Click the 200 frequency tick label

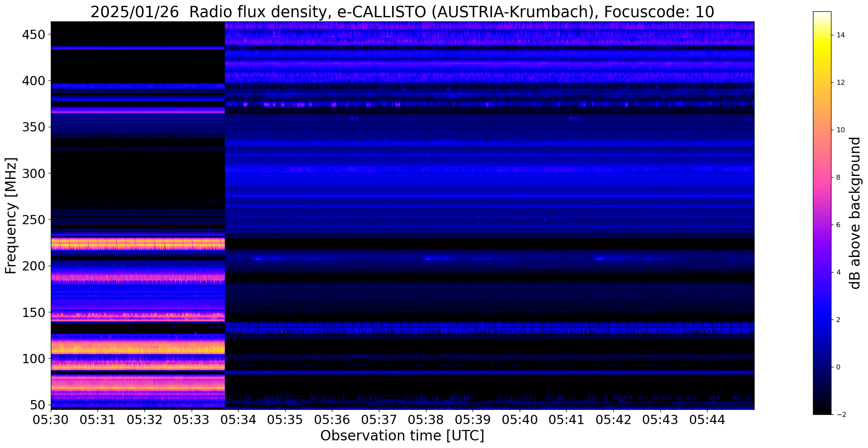point(34,266)
